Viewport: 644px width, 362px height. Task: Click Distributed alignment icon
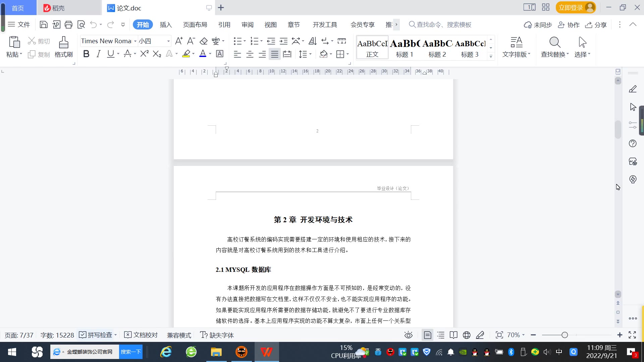point(287,54)
